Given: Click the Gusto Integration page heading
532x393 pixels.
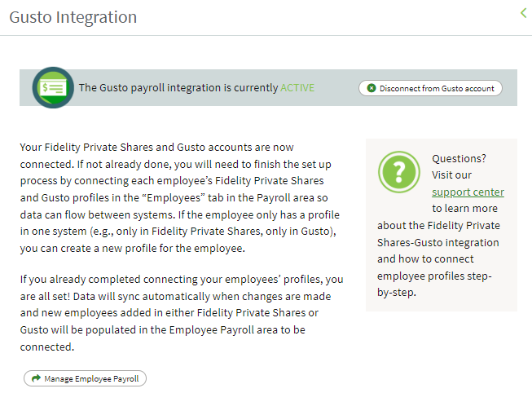Looking at the screenshot, I should click(73, 17).
